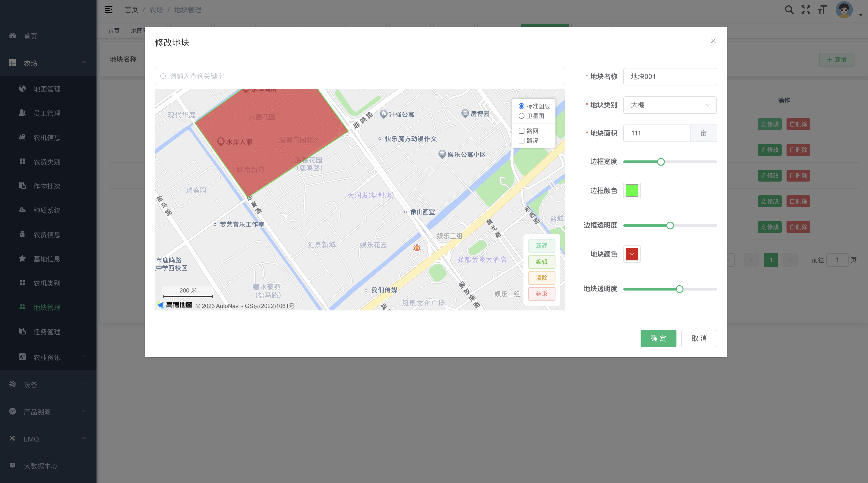Toggle fullscreen with the expand icon
This screenshot has height=483, width=868.
(806, 10)
